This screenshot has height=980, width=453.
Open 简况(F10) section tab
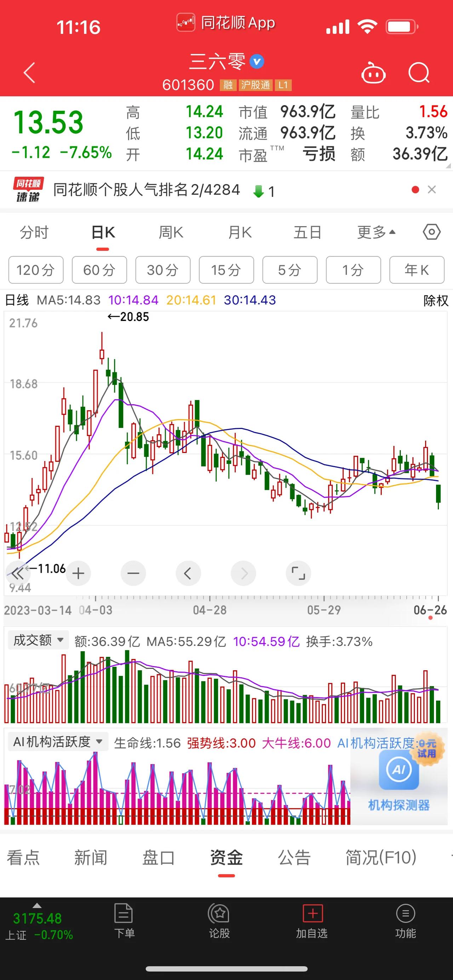381,858
